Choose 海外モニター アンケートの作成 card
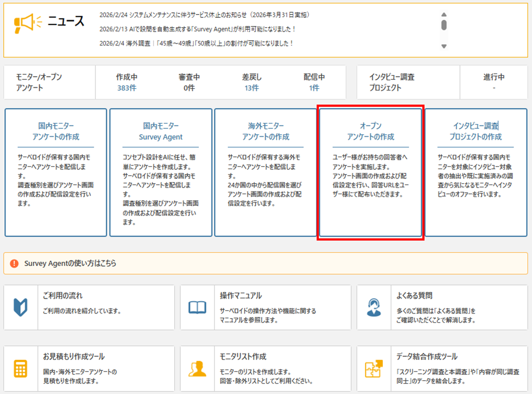The width and height of the screenshot is (532, 394). tap(266, 172)
